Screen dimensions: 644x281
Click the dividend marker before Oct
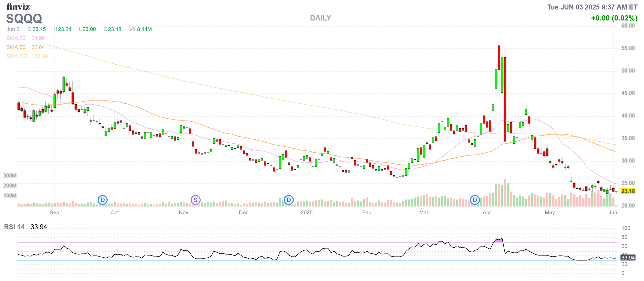click(x=103, y=200)
